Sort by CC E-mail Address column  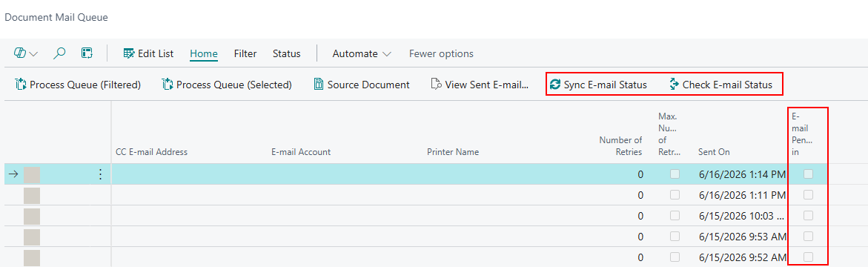152,152
